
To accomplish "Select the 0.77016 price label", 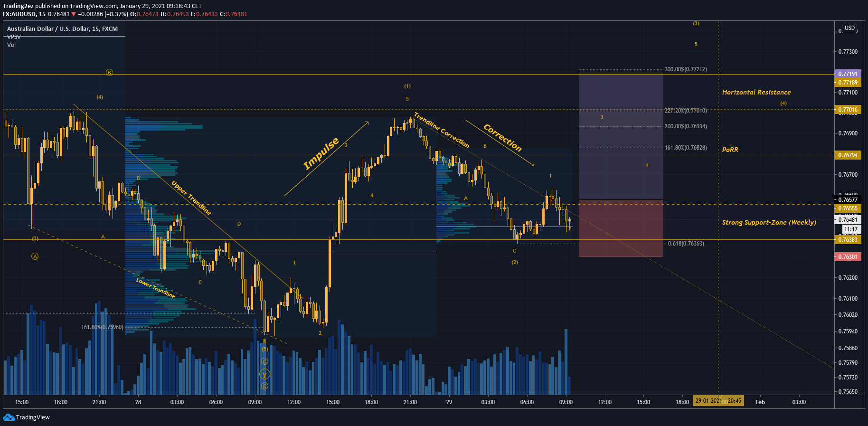I will (848, 110).
